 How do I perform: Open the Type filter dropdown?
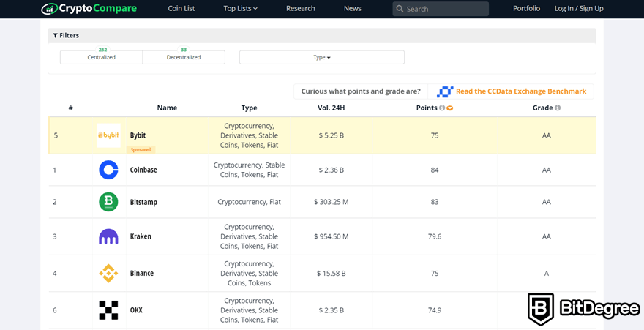pyautogui.click(x=322, y=58)
